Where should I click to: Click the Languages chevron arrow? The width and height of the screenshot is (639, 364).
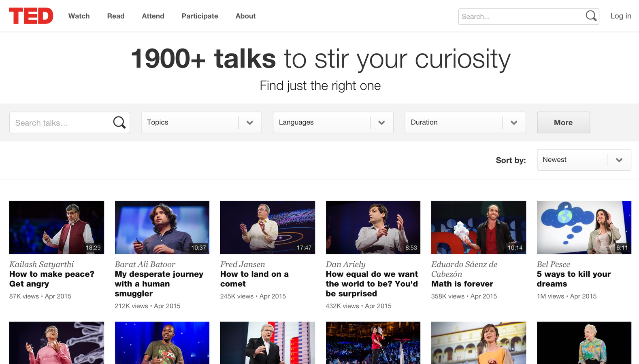[x=381, y=123]
